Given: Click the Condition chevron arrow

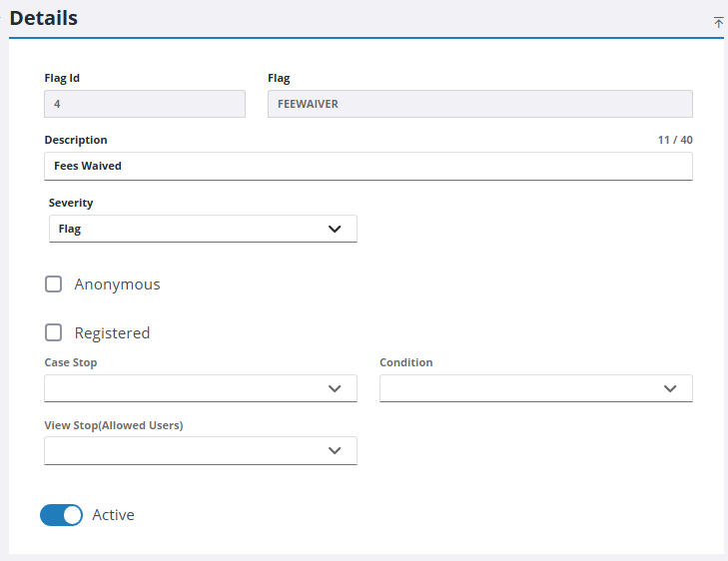Looking at the screenshot, I should pos(670,388).
